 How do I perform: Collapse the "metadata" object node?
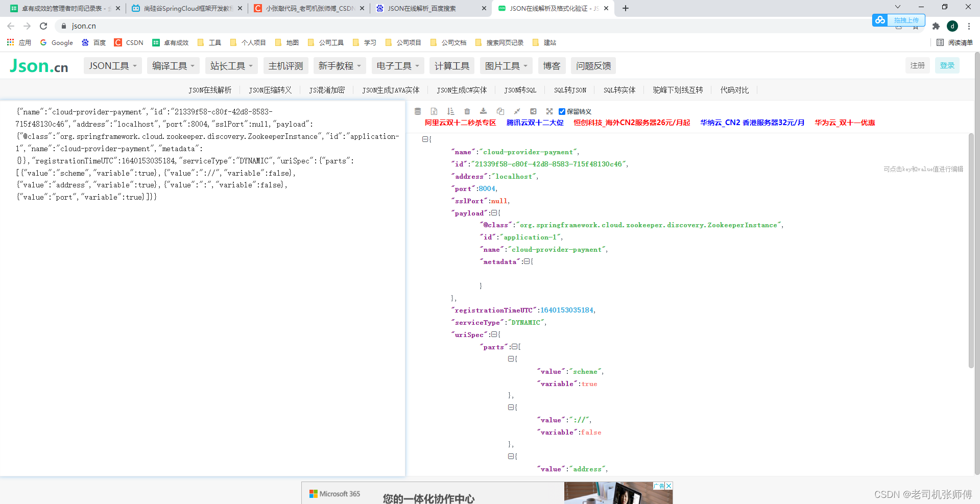pos(527,261)
